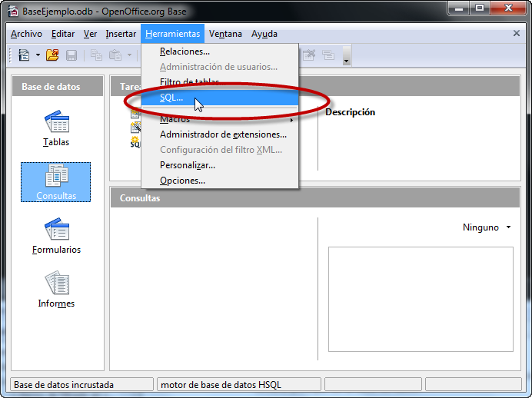Click the Paste clipboard icon

point(115,55)
